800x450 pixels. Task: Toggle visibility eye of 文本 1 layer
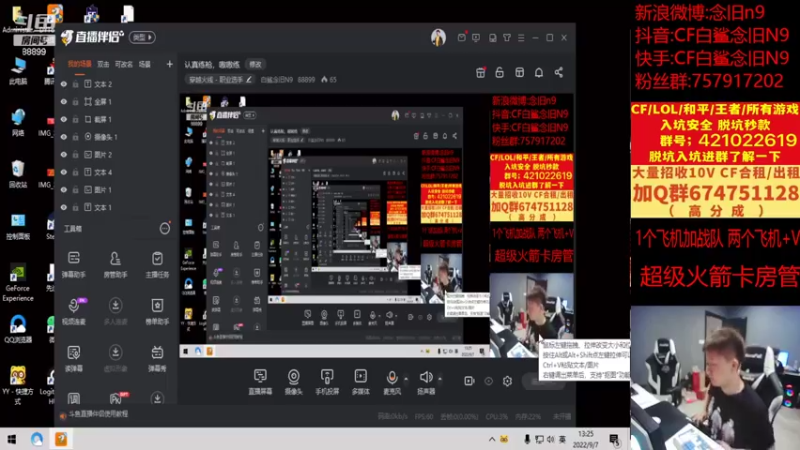[64, 207]
